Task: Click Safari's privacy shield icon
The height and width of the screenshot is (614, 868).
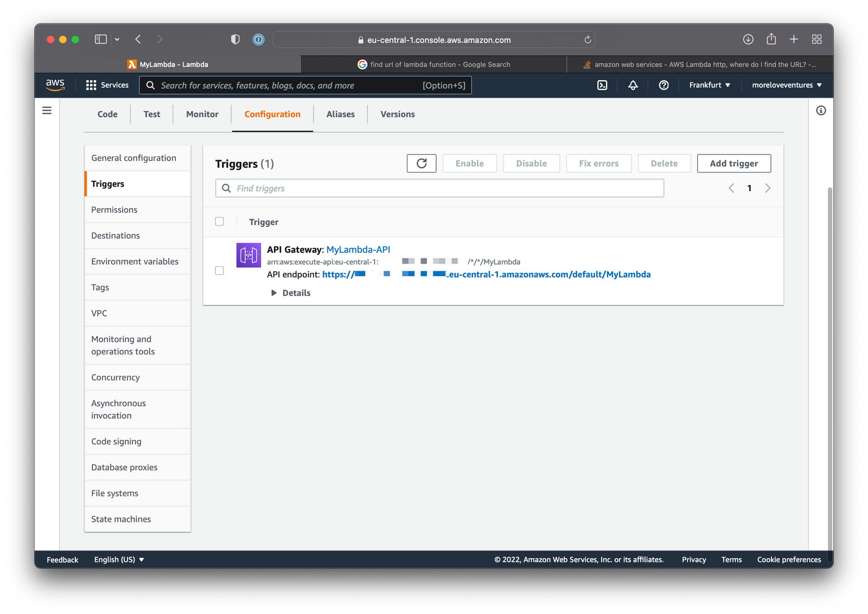Action: (235, 39)
